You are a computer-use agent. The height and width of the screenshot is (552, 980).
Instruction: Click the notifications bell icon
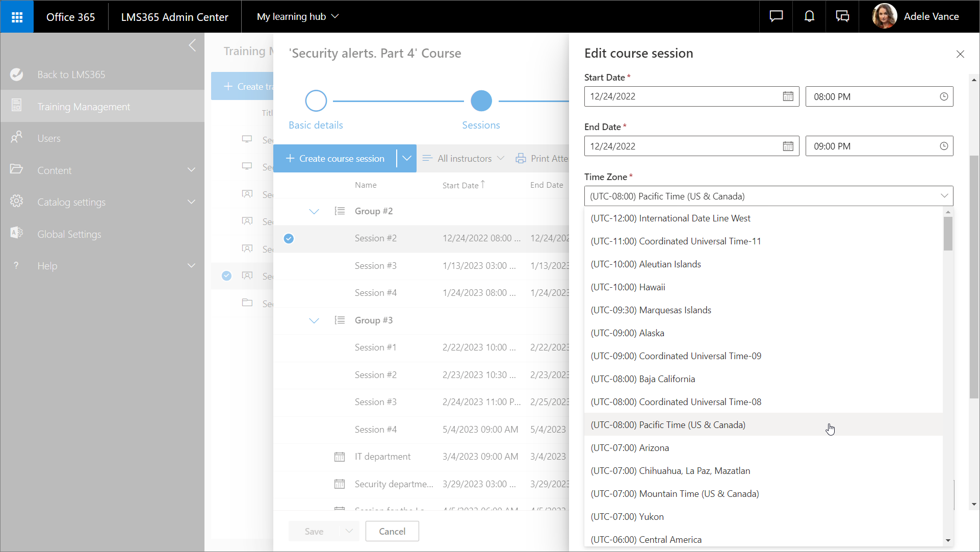(809, 17)
